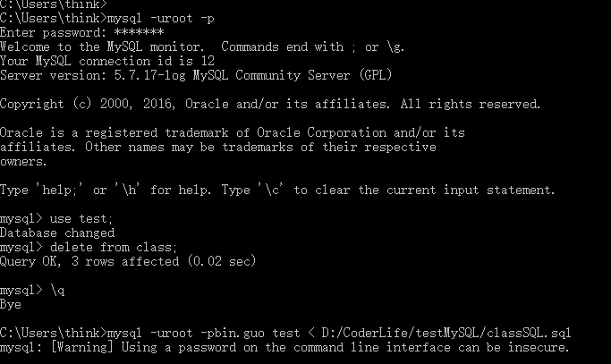The height and width of the screenshot is (364, 611).
Task: Click 'All rights reserved.' text
Action: (469, 104)
